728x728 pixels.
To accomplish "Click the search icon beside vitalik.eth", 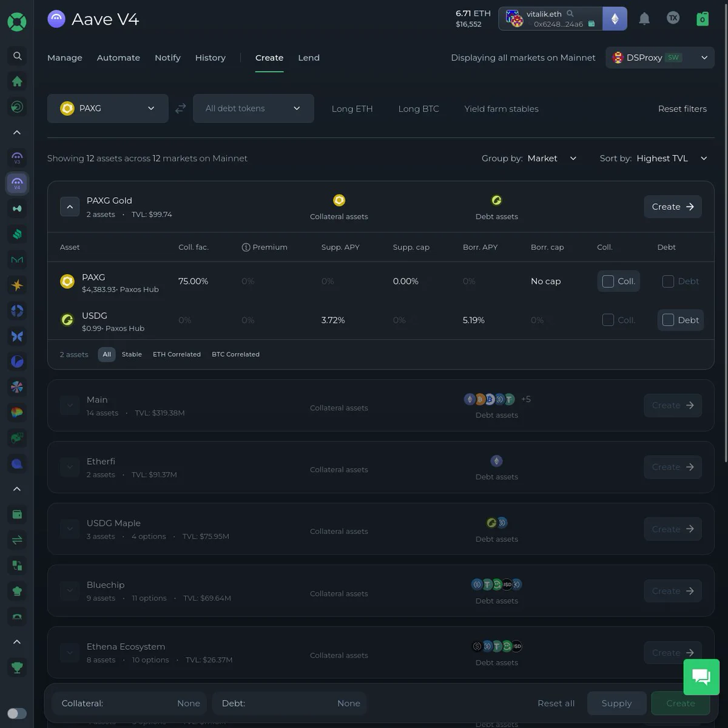I will pos(570,13).
